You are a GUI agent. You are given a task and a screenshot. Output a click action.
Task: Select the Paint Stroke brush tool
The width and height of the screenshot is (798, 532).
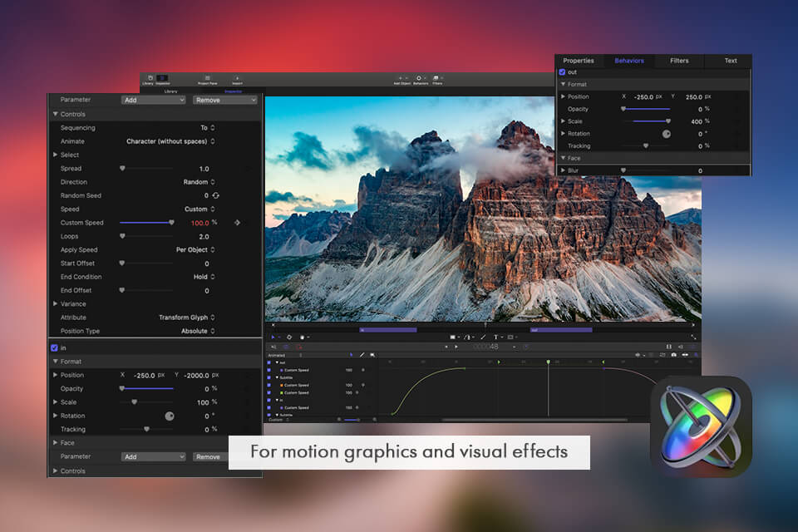click(x=483, y=337)
